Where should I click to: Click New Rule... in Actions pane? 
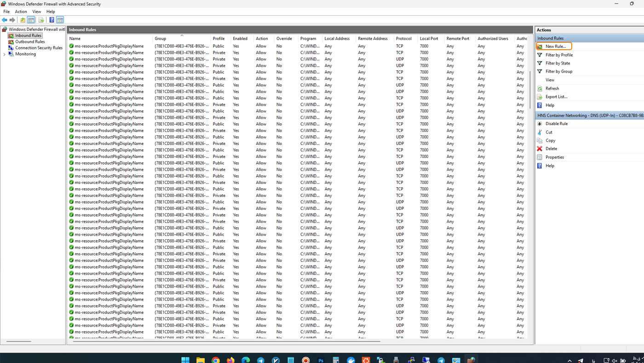pyautogui.click(x=555, y=46)
